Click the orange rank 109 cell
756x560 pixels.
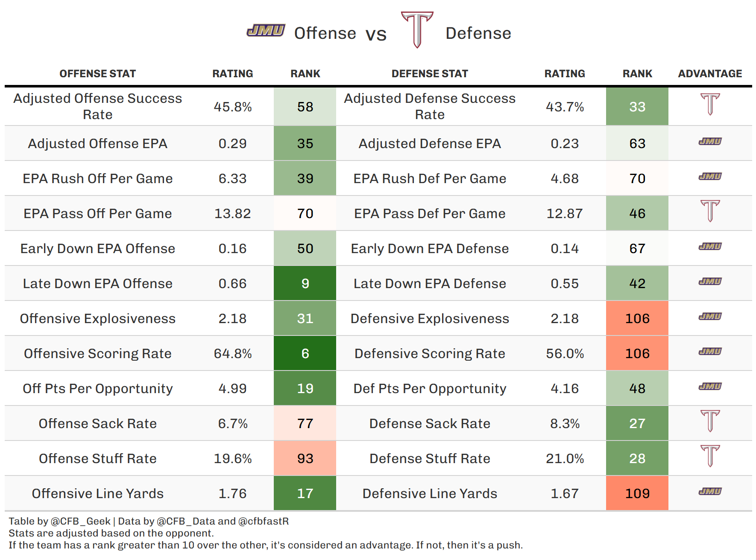(637, 493)
